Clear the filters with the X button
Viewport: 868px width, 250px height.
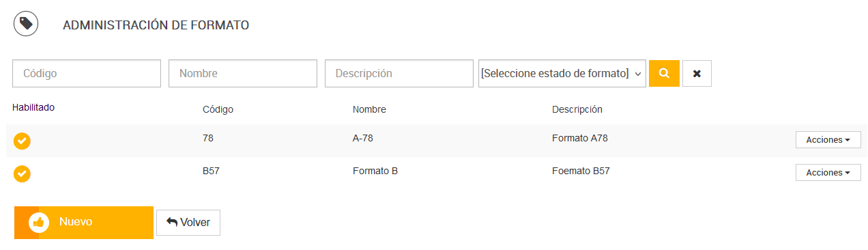[697, 73]
